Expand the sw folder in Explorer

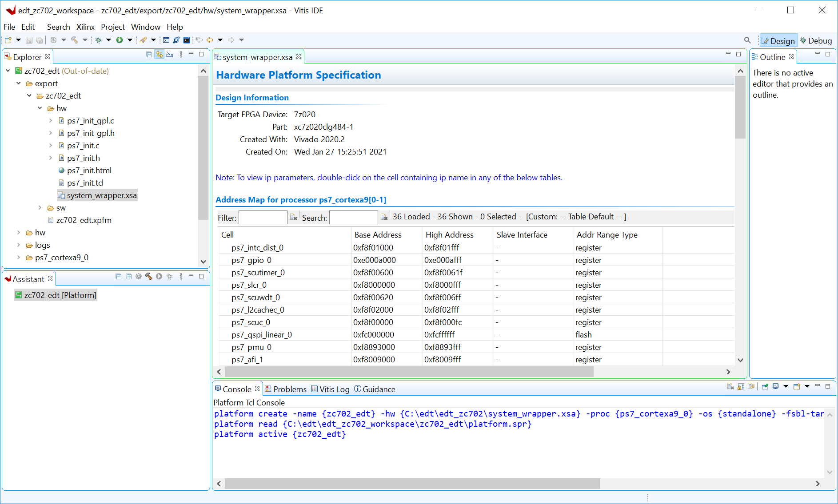pyautogui.click(x=40, y=208)
